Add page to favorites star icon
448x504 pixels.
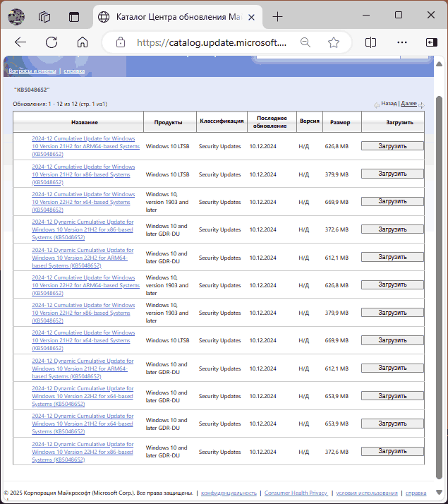[x=334, y=42]
